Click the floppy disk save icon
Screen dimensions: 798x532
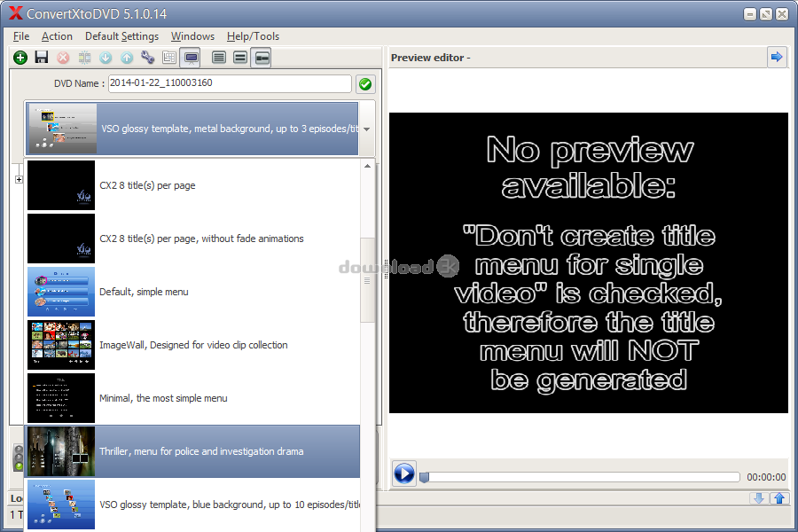[x=42, y=57]
